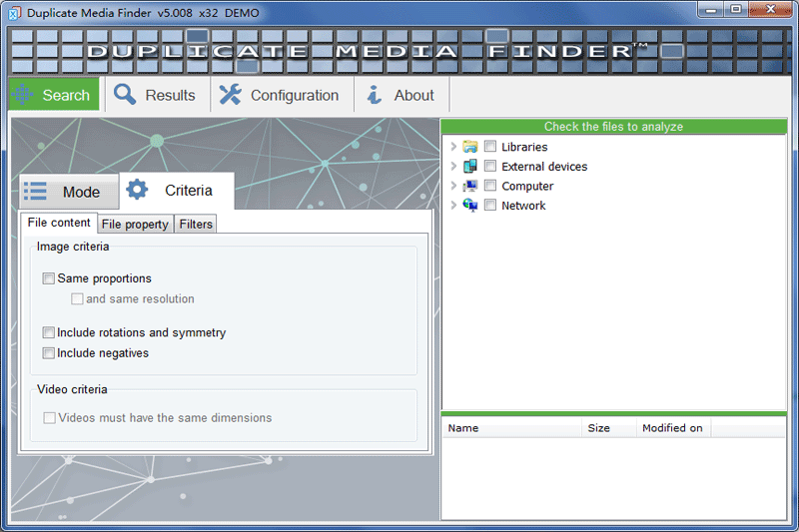Viewport: 799px width, 532px height.
Task: Switch to the Criteria tab
Action: click(x=177, y=191)
